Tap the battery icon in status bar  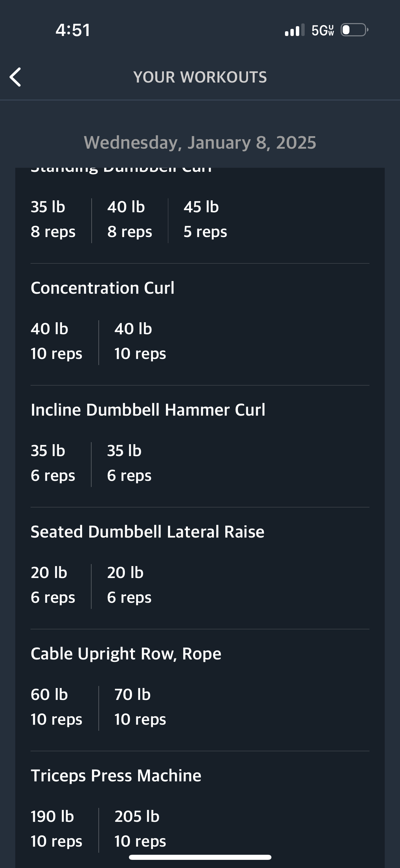click(354, 30)
